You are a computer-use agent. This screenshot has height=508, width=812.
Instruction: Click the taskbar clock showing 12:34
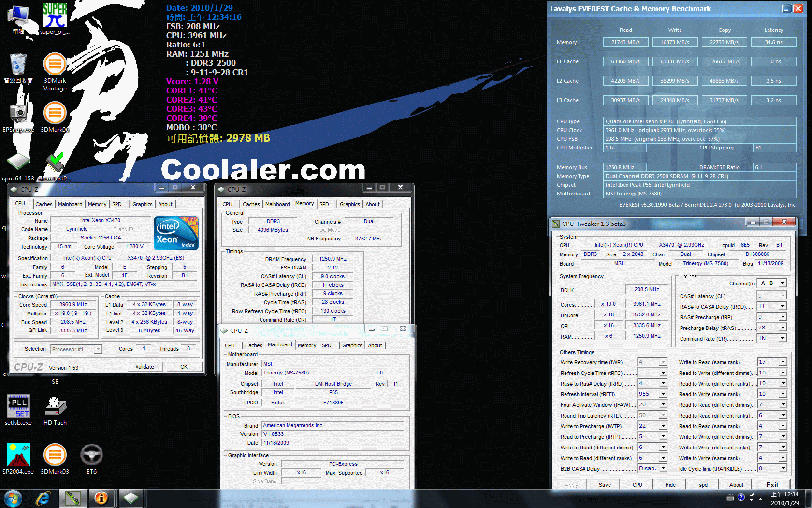coord(785,498)
